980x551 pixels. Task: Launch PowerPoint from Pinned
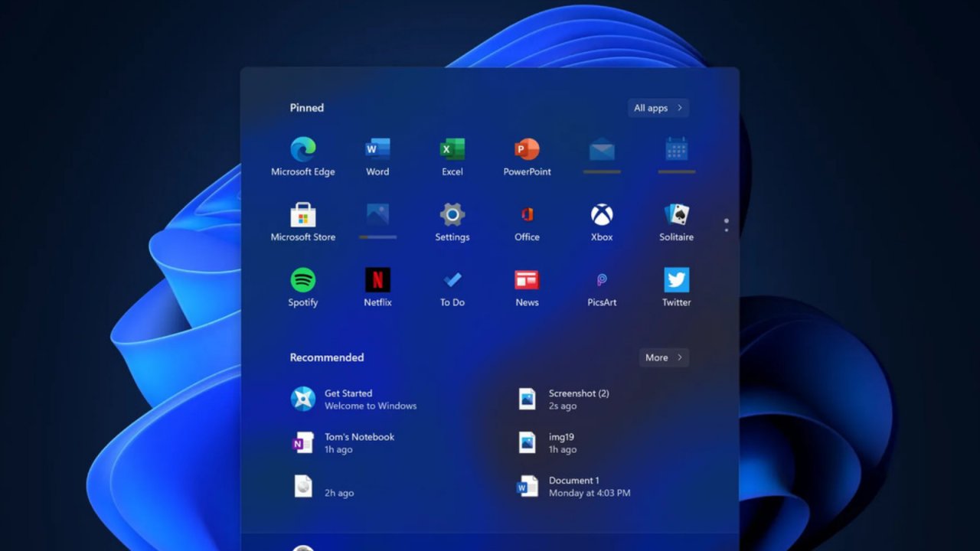527,149
